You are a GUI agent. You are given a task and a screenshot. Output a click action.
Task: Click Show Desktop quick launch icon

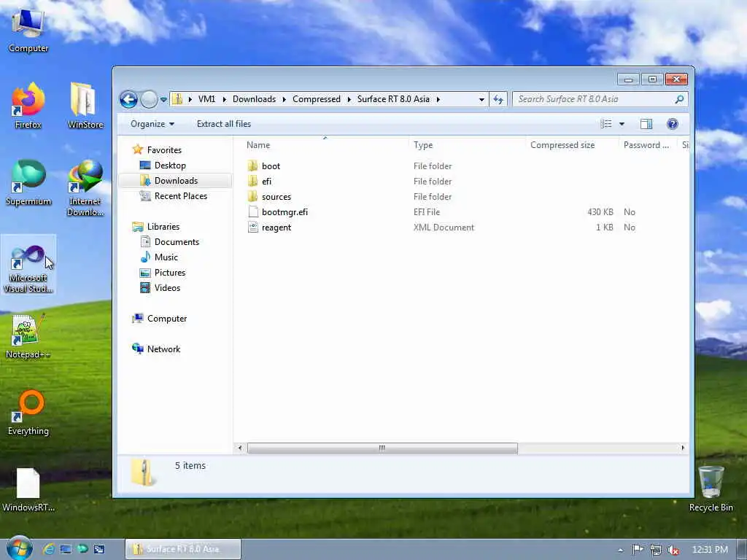point(66,549)
